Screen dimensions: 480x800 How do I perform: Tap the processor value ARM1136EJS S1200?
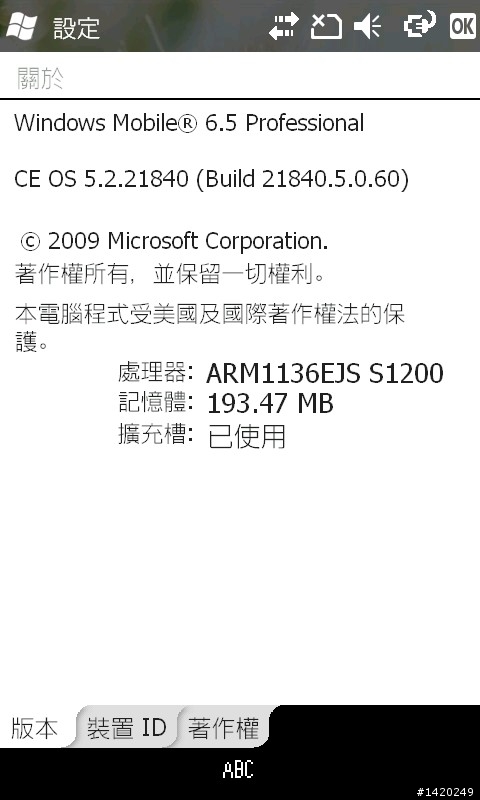coord(325,374)
